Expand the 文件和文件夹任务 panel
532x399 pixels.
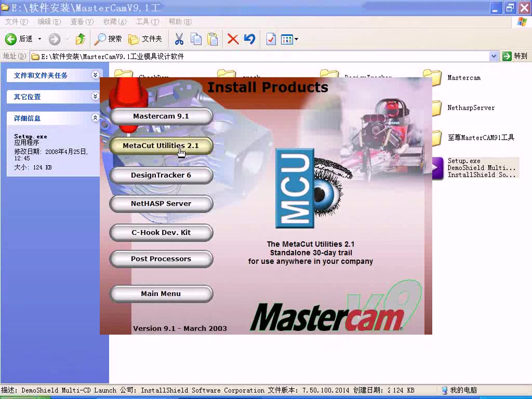coord(96,75)
